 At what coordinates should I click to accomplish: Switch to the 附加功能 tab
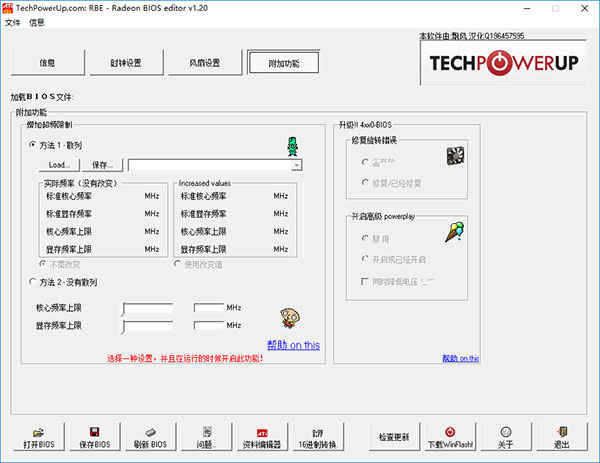pos(284,63)
